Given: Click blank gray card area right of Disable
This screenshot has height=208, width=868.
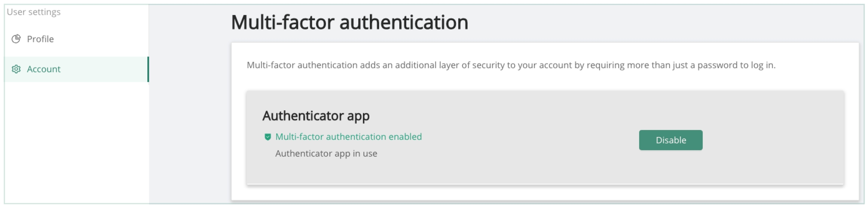Looking at the screenshot, I should click(772, 140).
